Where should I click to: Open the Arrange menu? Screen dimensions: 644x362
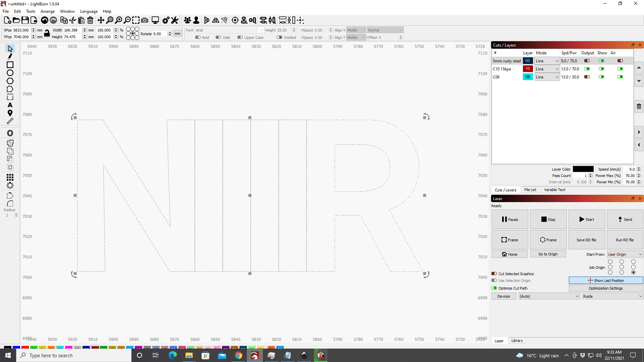(48, 11)
